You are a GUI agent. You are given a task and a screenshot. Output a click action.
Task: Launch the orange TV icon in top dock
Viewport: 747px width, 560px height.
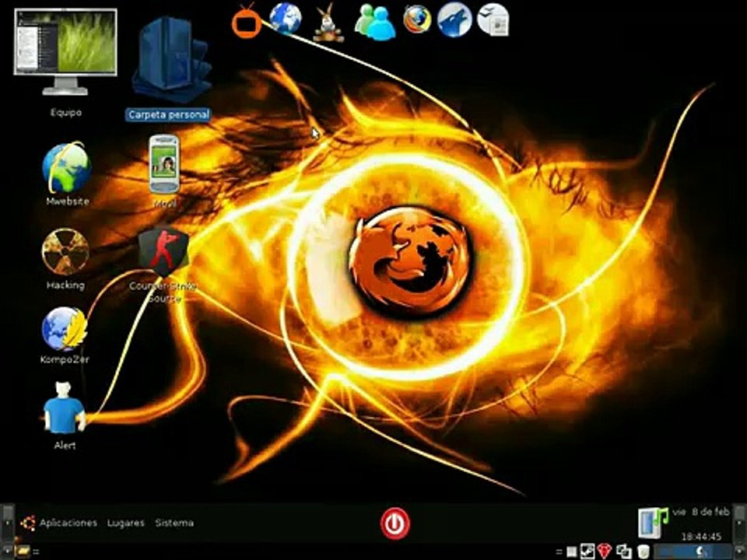(x=247, y=21)
